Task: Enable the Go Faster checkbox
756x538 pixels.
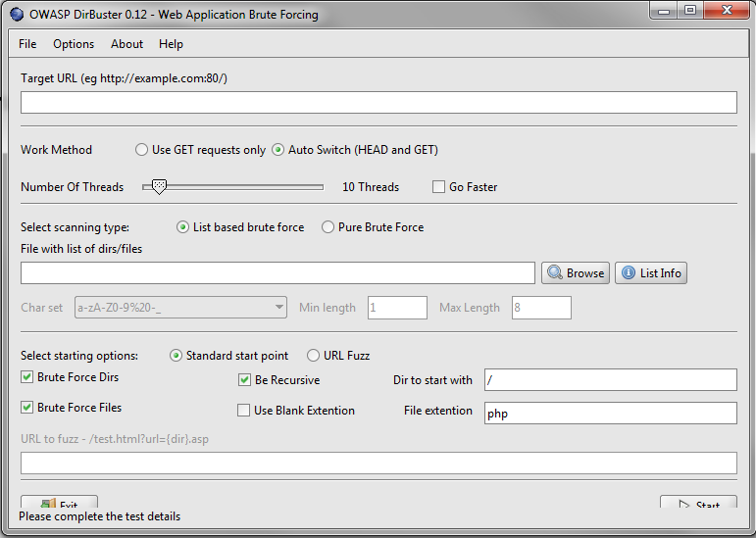Action: (x=438, y=187)
